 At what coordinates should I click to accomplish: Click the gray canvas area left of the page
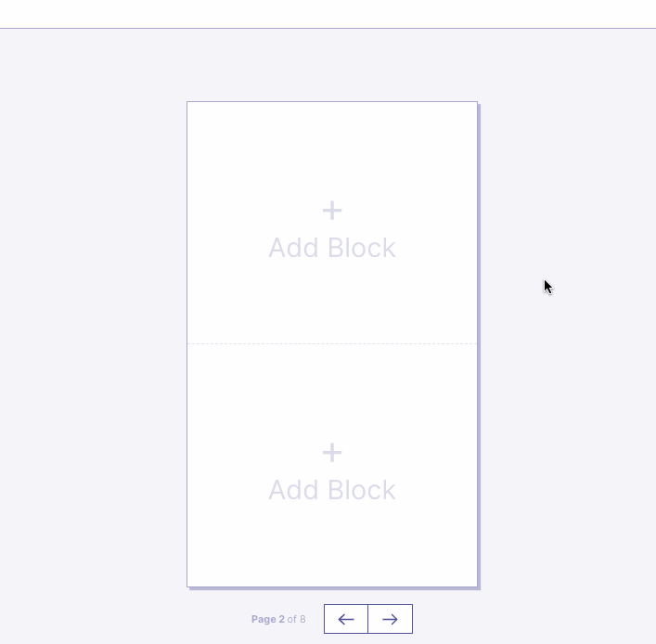point(93,343)
